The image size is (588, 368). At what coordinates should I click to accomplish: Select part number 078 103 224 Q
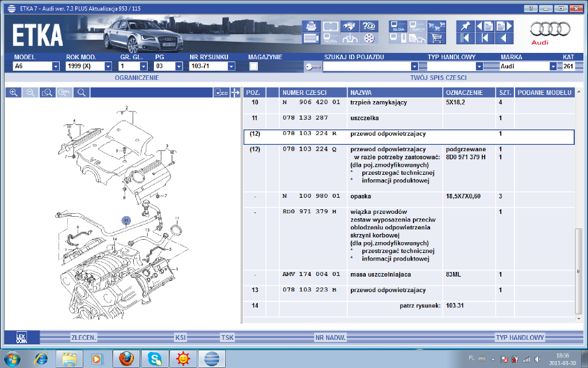[310, 149]
